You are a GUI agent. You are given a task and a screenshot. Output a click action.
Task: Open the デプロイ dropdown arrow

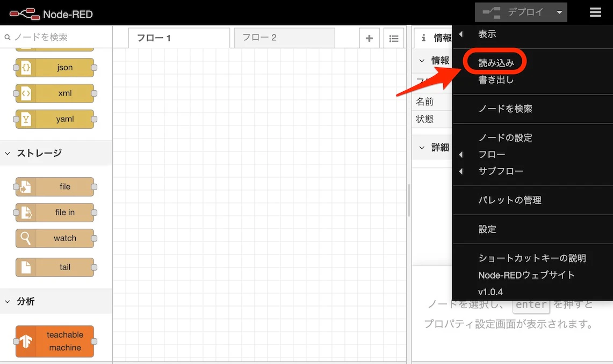pos(559,12)
